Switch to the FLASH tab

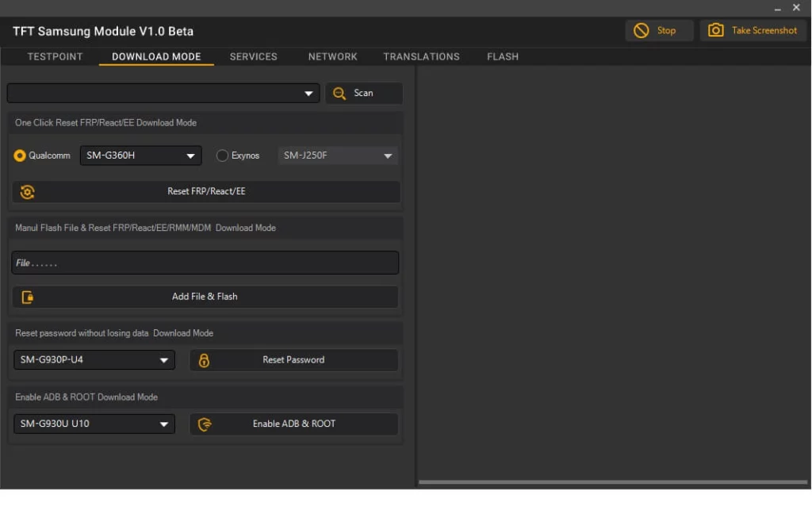[x=502, y=56]
